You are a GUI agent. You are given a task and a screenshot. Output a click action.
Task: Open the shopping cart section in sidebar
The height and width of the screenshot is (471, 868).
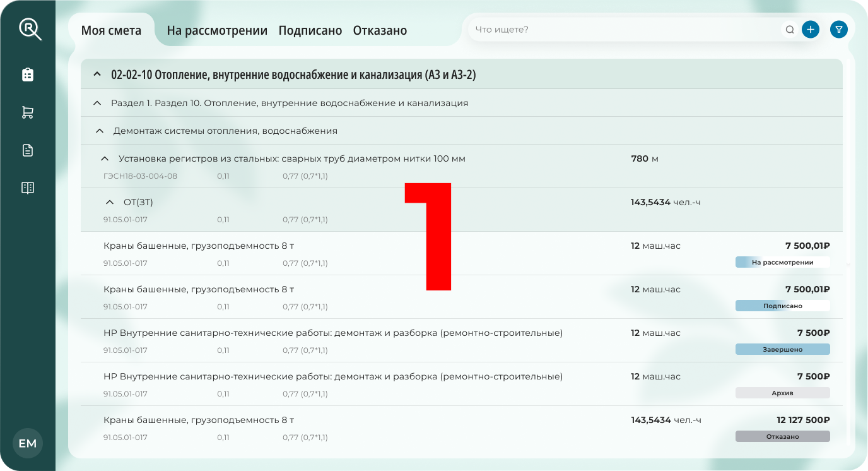(x=28, y=112)
